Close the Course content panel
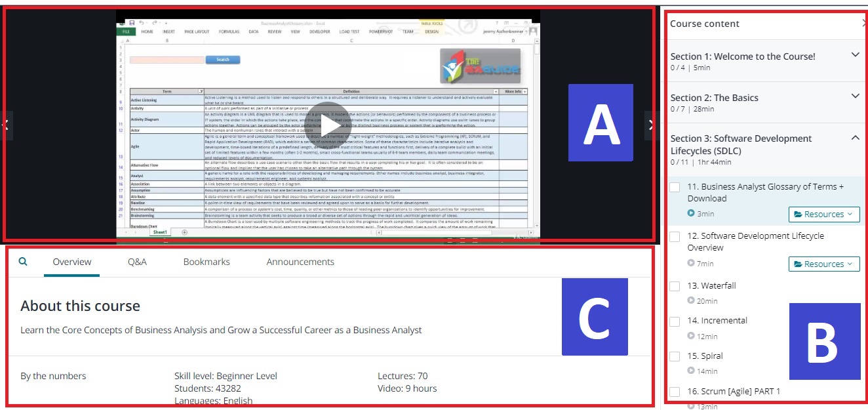This screenshot has width=868, height=410. 864,23
